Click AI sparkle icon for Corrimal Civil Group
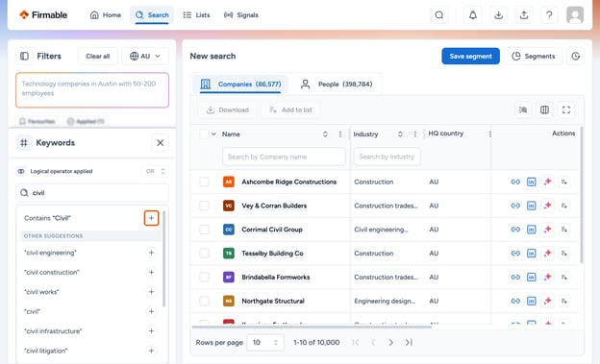 point(547,230)
